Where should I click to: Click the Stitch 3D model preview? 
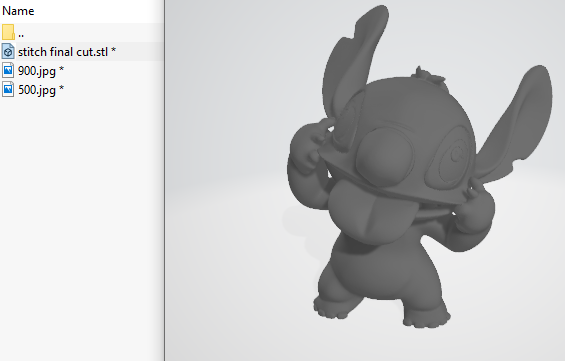click(420, 166)
